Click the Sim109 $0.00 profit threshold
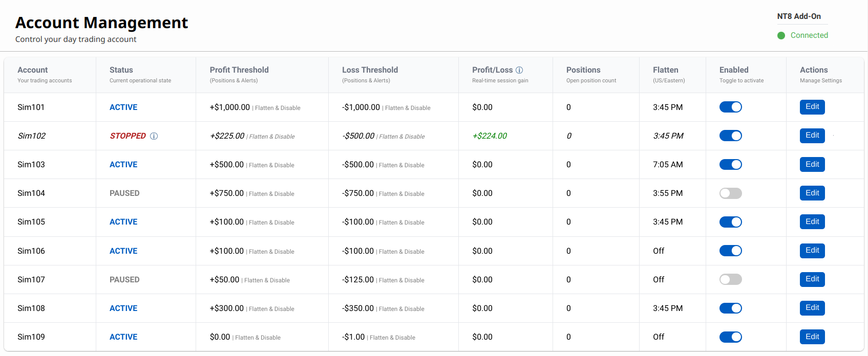 click(220, 337)
